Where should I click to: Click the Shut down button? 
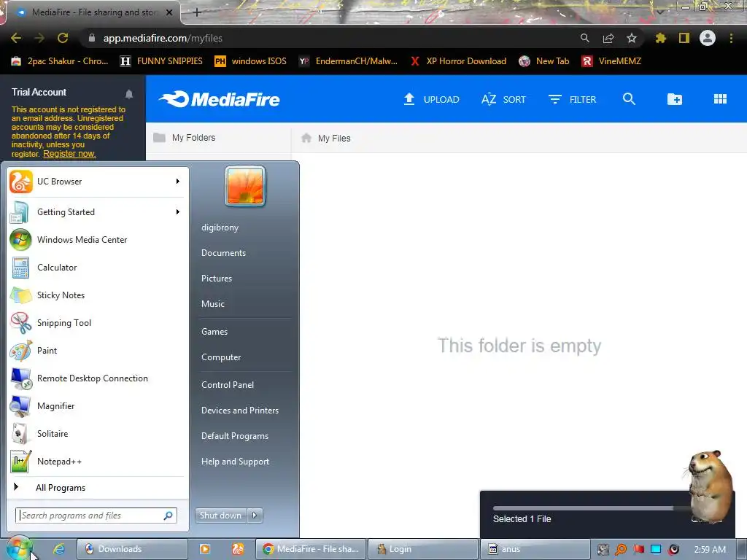point(220,515)
